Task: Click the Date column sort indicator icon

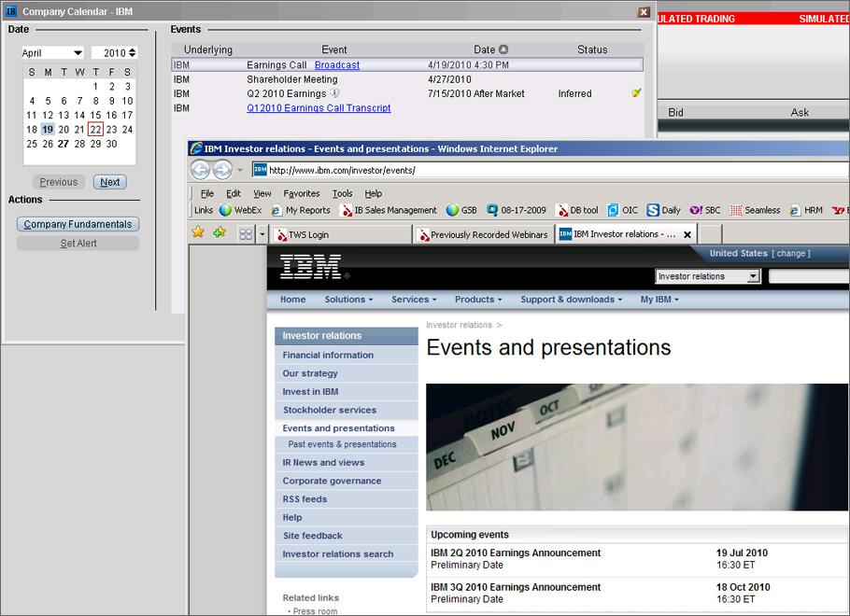Action: coord(503,49)
